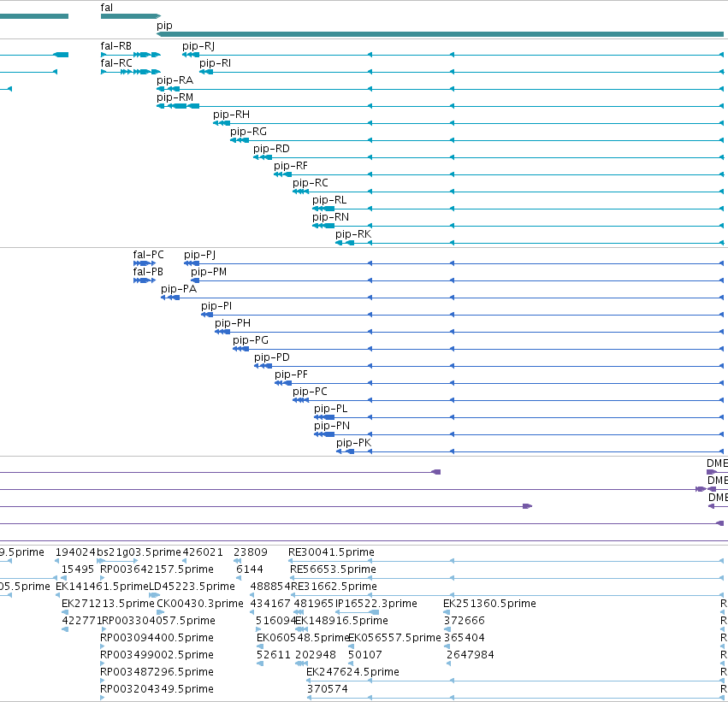Open pip-RF transcript details
Viewport: 728px width, 702px height.
click(291, 166)
